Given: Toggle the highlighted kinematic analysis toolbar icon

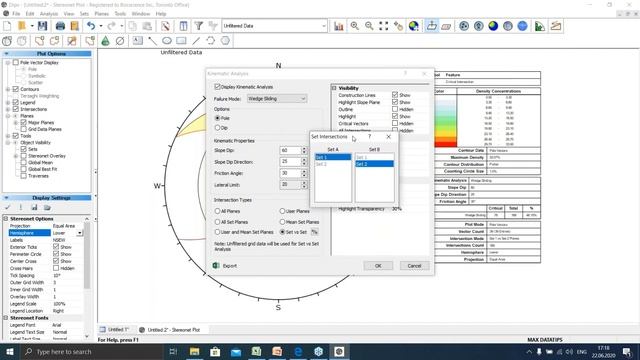Looking at the screenshot, I should (x=431, y=26).
